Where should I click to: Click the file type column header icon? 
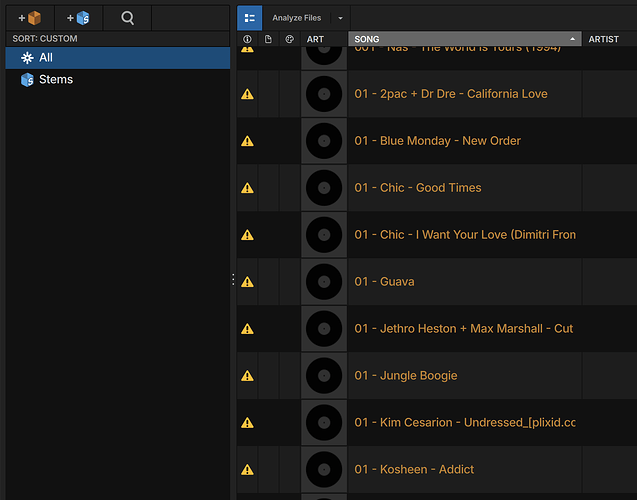(268, 39)
